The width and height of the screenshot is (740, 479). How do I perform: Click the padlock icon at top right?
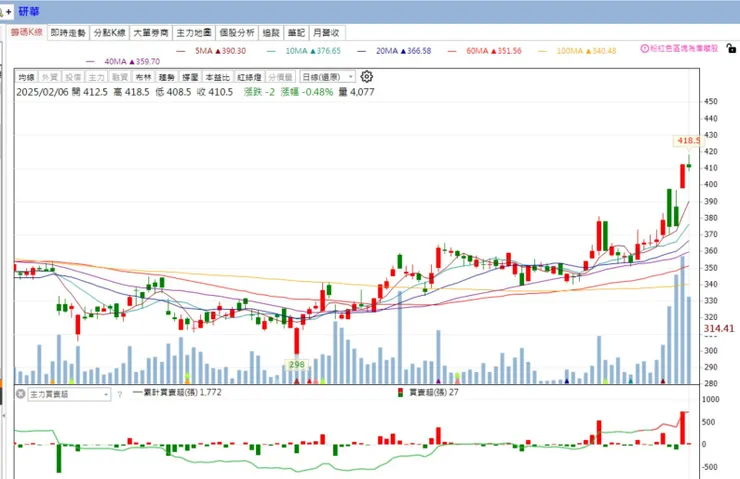[731, 48]
